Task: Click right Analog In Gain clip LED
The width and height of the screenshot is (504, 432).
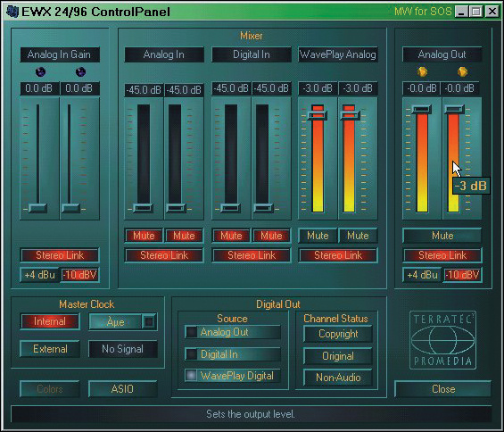Action: click(80, 71)
